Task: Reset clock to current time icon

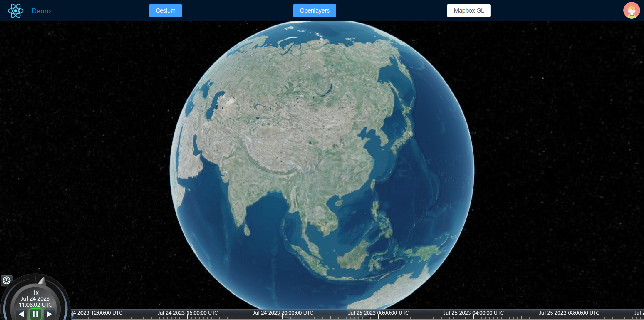Action: point(7,280)
